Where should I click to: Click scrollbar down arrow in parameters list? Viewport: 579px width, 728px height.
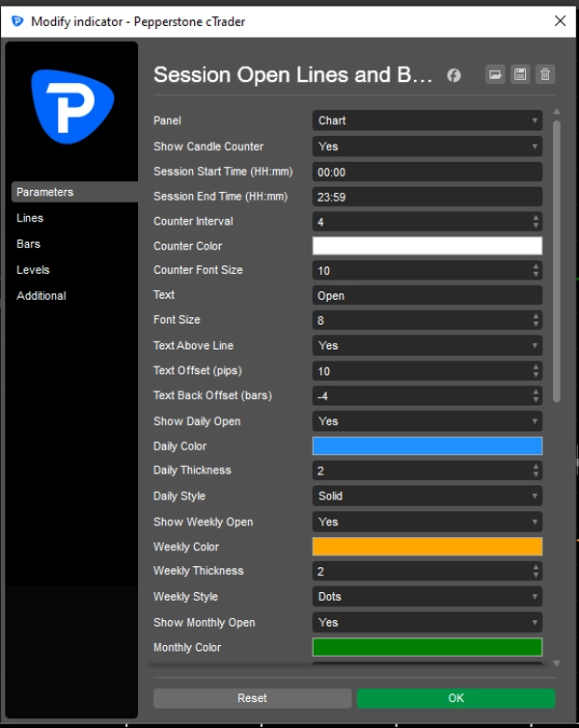click(557, 663)
